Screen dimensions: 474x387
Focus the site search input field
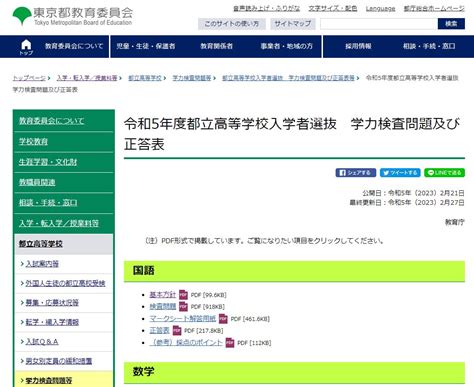coord(379,24)
